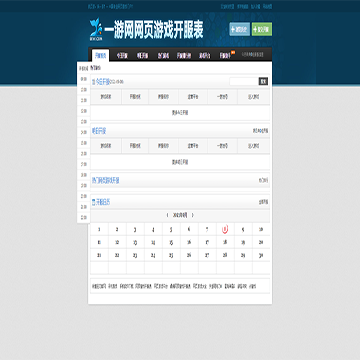Select date 10 in the calendar
This screenshot has height=360, width=360.
(261, 229)
